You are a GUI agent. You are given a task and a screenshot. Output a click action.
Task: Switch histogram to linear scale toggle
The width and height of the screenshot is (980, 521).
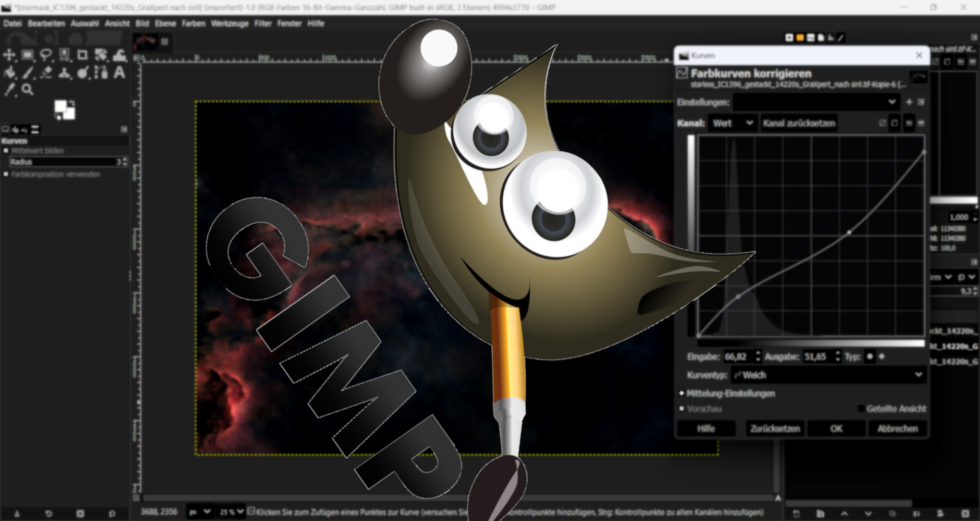(909, 123)
